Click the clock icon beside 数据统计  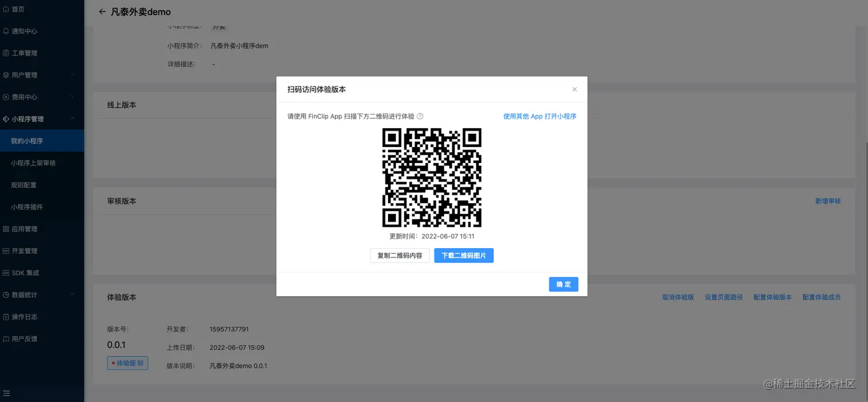tap(6, 295)
